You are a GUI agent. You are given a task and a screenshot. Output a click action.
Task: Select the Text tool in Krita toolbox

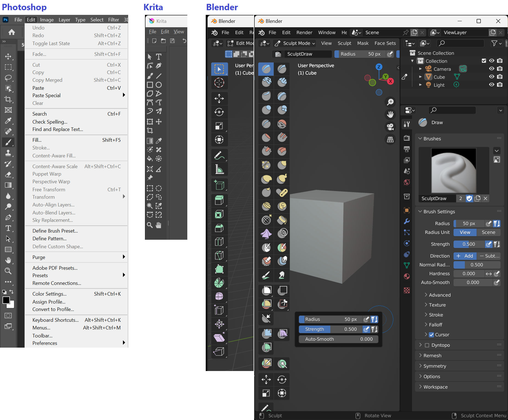point(159,57)
